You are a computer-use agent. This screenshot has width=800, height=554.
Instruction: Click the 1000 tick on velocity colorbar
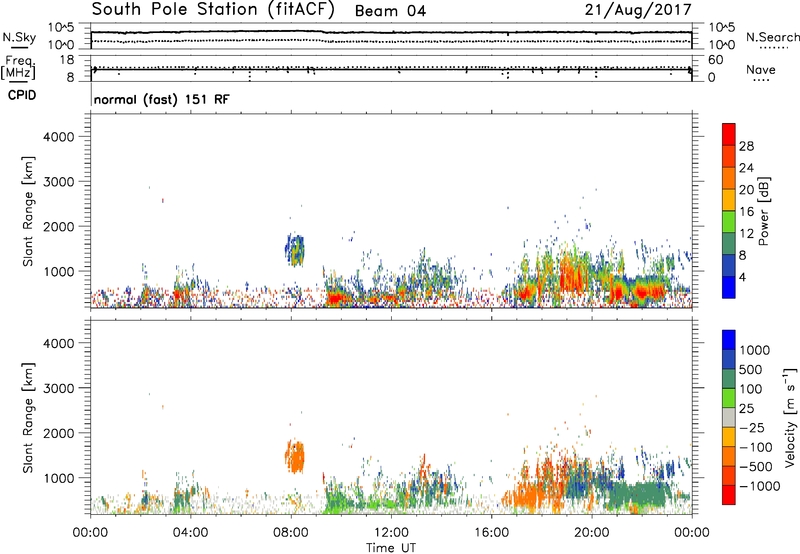coord(755,350)
